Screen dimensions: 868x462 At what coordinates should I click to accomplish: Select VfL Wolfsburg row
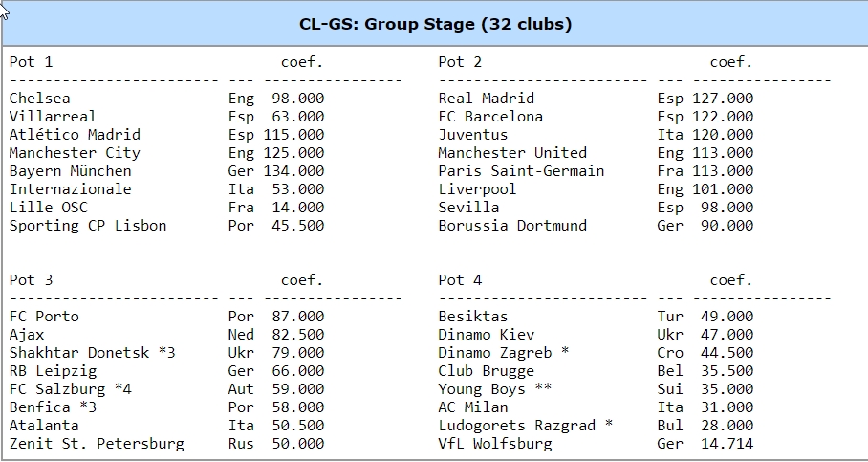596,444
